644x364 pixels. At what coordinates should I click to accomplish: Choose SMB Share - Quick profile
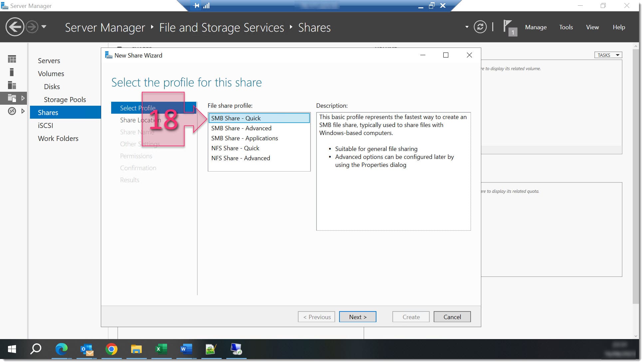click(259, 118)
